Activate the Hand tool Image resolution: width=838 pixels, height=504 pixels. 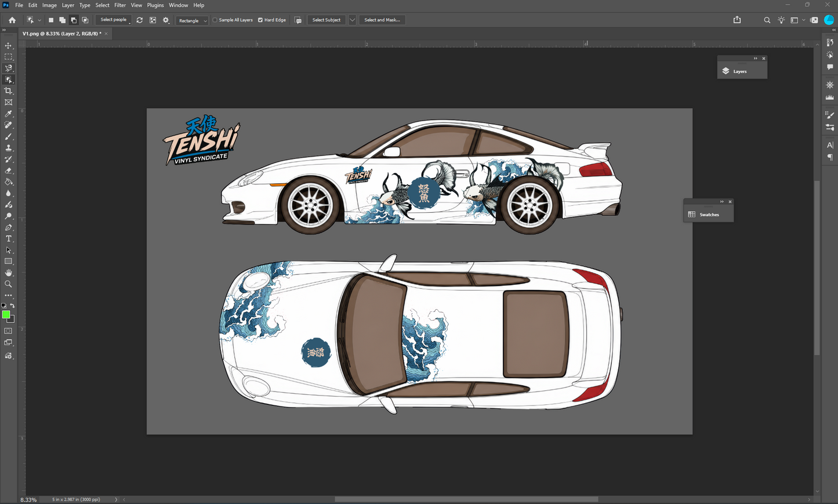[x=8, y=273]
